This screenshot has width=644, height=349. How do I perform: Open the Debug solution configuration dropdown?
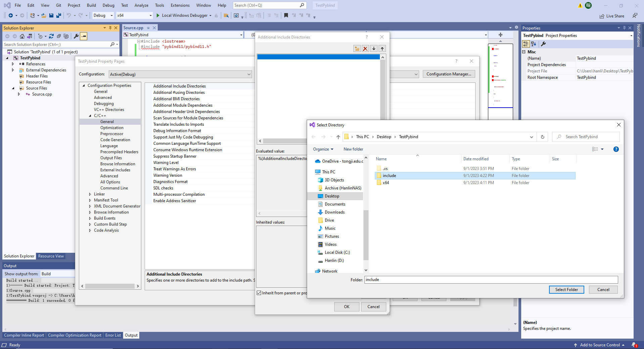103,15
